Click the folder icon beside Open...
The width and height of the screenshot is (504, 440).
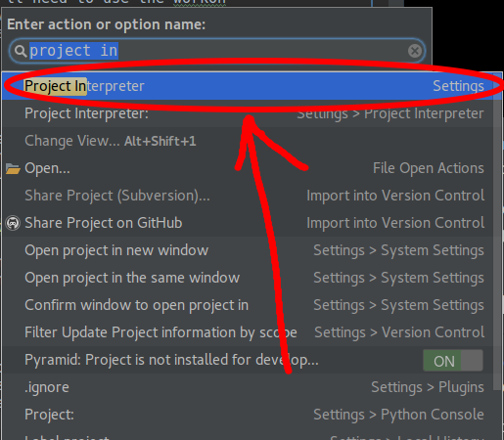pos(13,169)
